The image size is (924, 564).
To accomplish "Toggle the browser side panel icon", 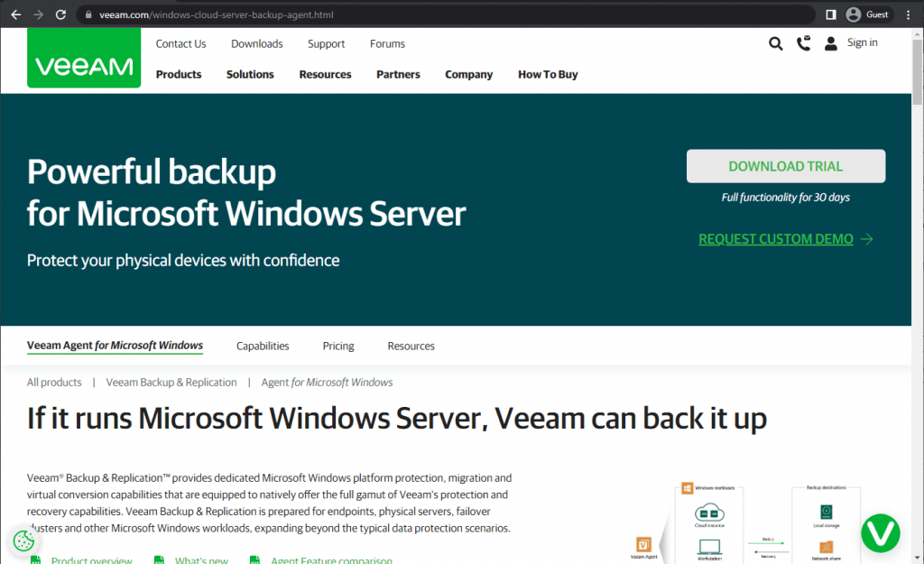I will 831,14.
